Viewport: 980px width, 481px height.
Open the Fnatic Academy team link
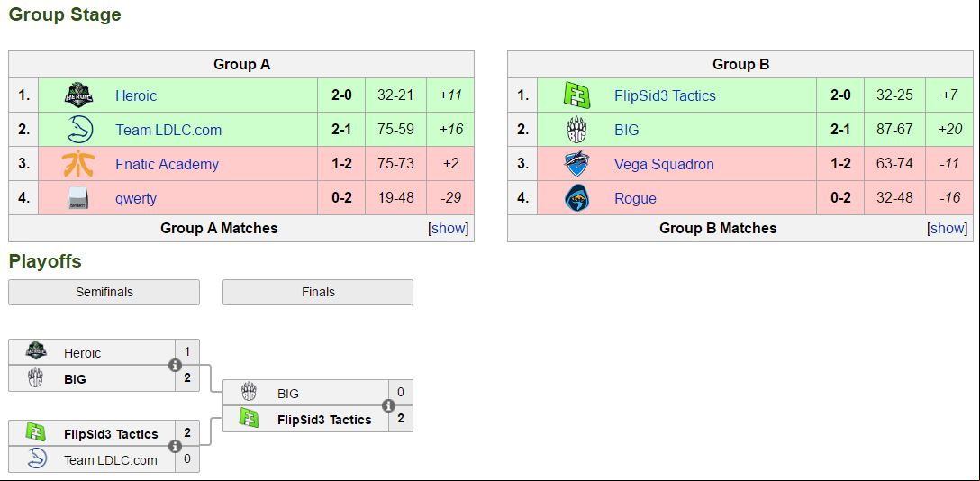coord(167,164)
